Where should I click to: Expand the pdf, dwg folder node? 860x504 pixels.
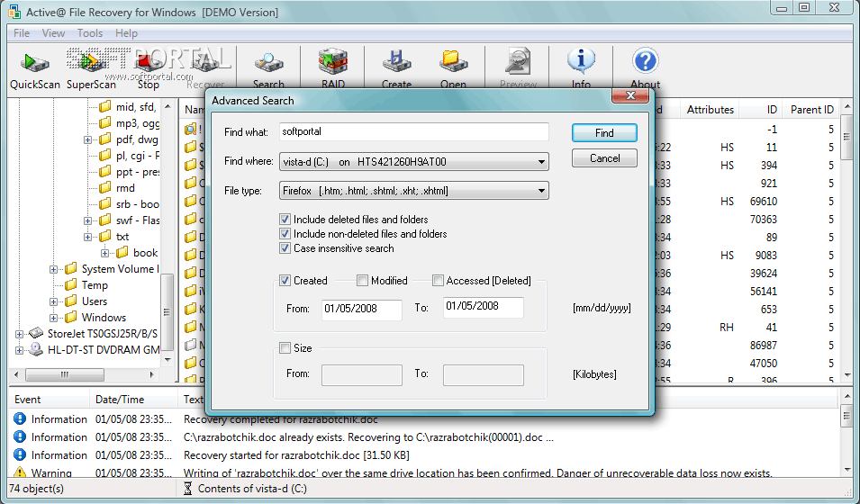(x=87, y=139)
